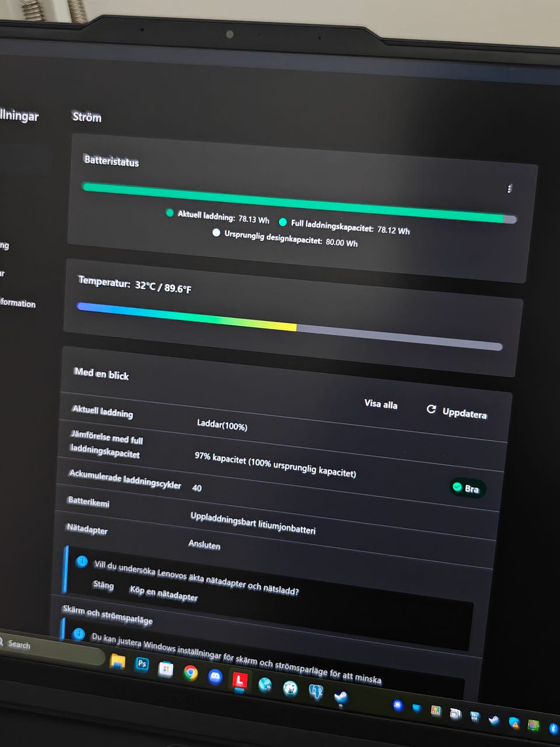
Task: Click the green Aktuell laddning 78.13 Wh legend dot
Action: coord(170,213)
